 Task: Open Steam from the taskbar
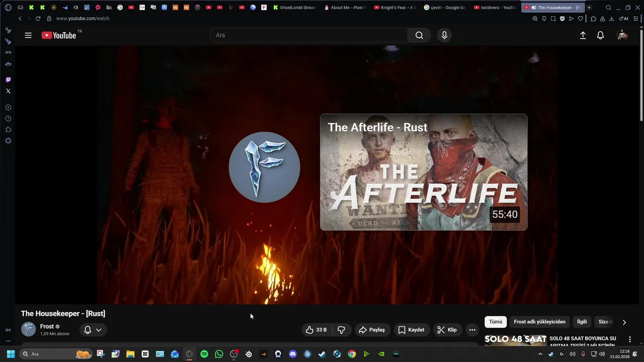click(x=322, y=354)
